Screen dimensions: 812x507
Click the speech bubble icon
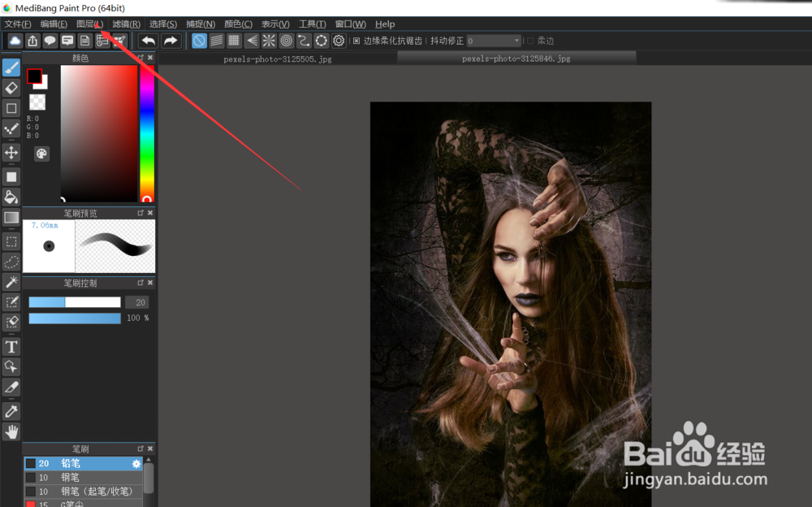[x=50, y=41]
